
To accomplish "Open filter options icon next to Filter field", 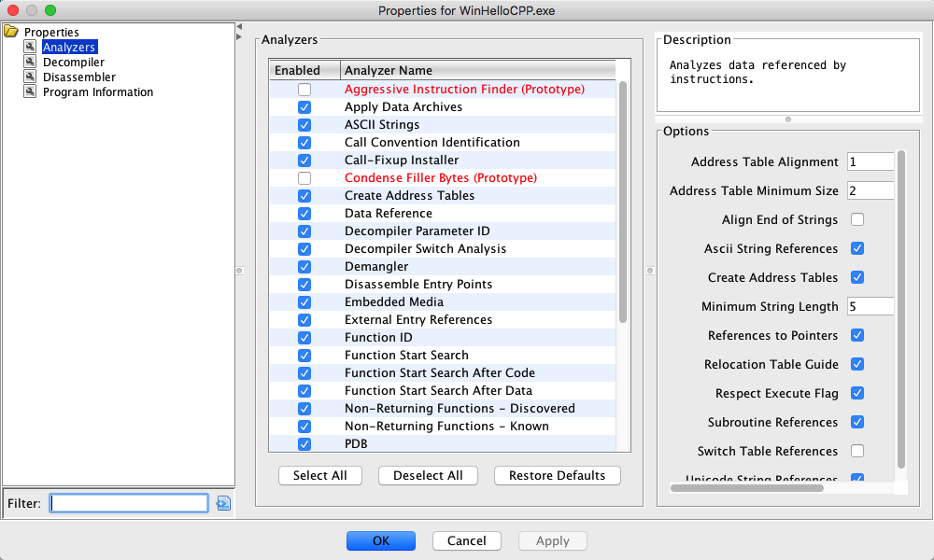I will point(222,504).
